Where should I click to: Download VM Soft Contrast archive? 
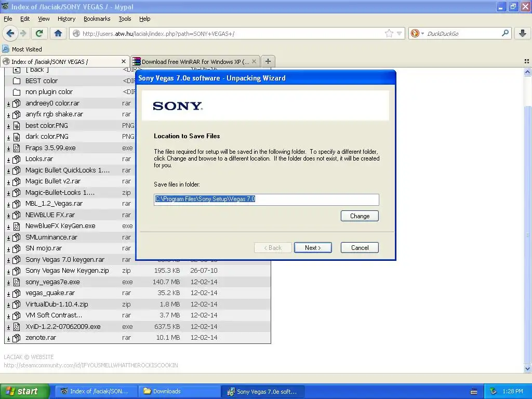click(x=54, y=315)
